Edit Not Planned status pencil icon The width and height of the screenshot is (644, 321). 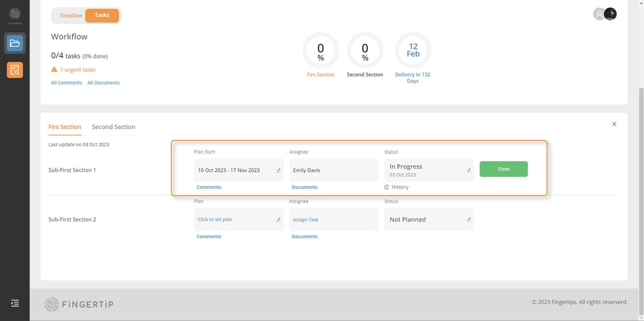pos(469,220)
